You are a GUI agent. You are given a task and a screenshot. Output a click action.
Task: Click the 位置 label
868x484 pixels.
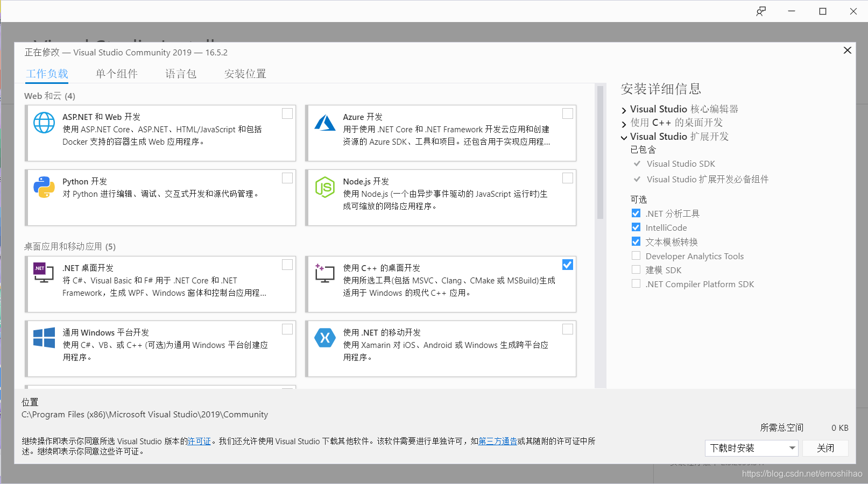[30, 402]
